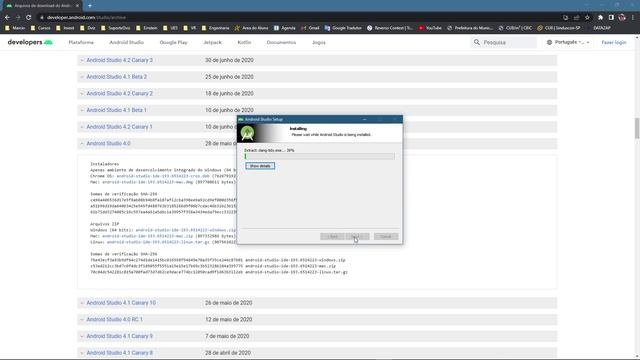Image resolution: width=640 pixels, height=360 pixels.
Task: Open the Área do Aluno bookmark
Action: pos(251,28)
